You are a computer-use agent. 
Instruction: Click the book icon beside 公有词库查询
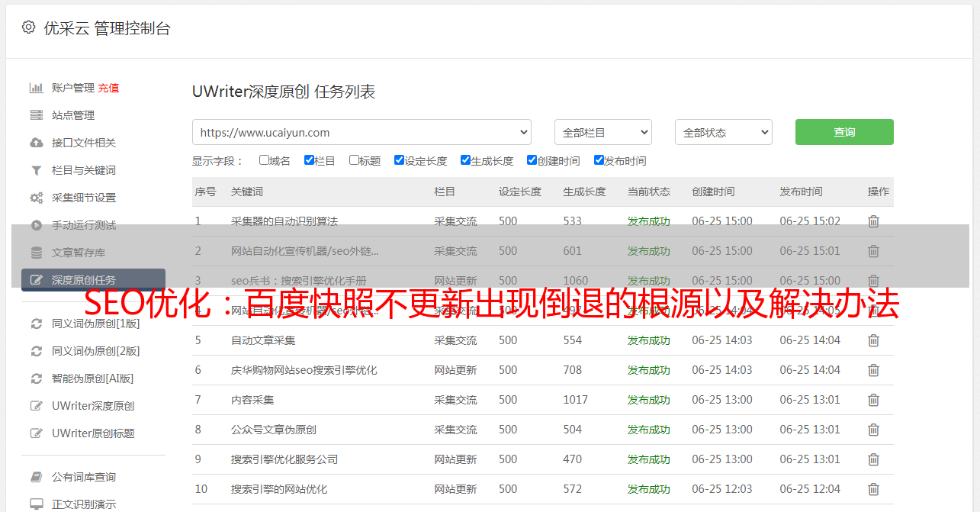pos(36,477)
